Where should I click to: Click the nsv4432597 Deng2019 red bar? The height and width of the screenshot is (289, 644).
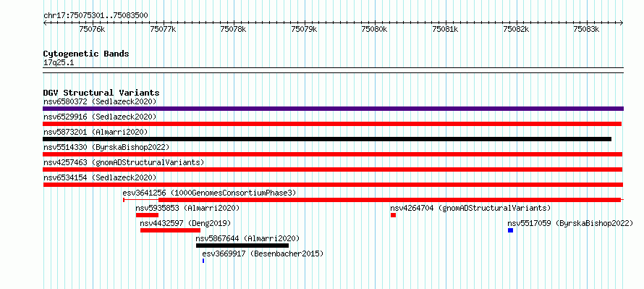coord(170,230)
